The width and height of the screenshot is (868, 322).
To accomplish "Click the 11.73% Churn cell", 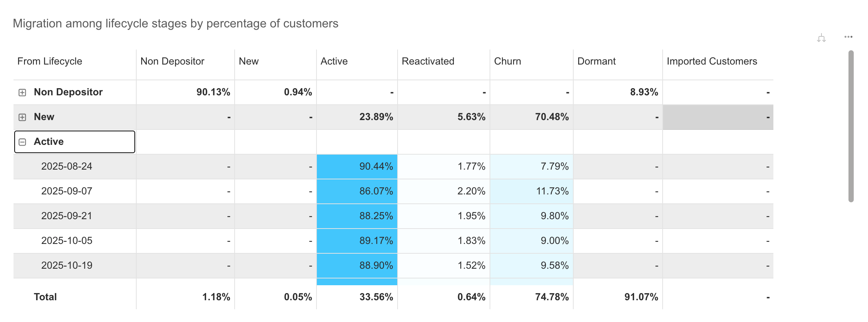I will 532,191.
